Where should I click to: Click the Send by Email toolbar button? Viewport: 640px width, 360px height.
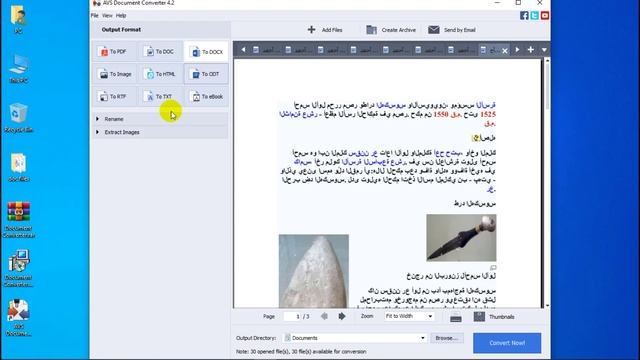tap(452, 30)
